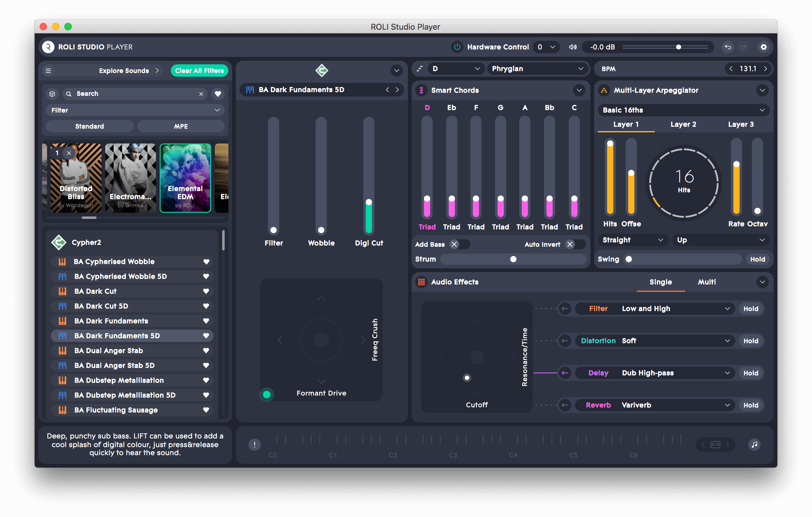Increase BPM with right arrow
Screen dimensions: 812x517
(x=765, y=69)
